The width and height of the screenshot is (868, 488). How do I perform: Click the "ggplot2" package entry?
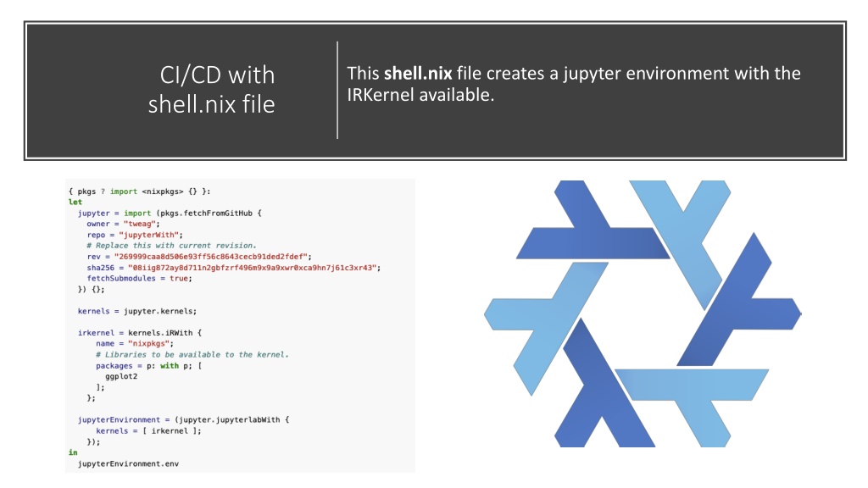click(x=121, y=376)
